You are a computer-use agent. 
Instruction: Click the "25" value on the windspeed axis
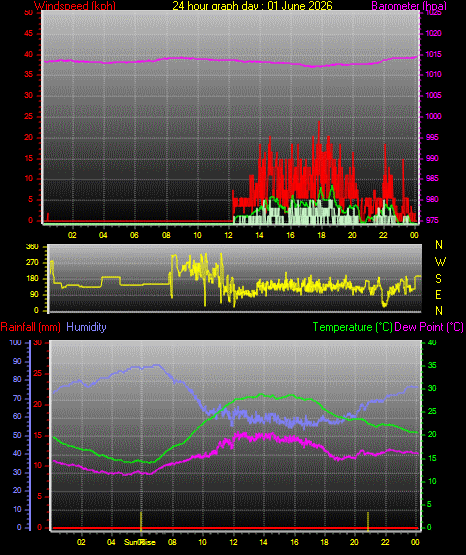click(29, 116)
